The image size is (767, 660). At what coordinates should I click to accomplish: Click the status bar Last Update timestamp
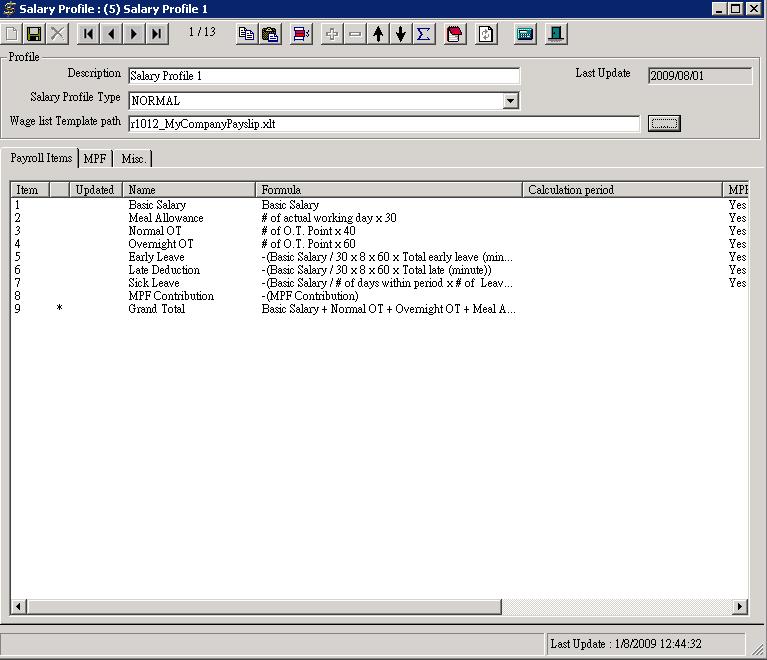point(626,644)
